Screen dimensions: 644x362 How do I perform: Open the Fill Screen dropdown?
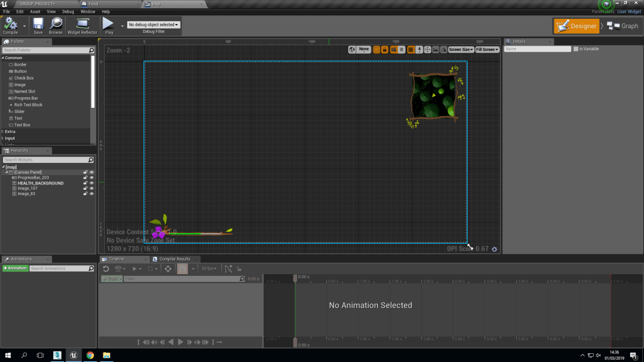coord(487,49)
